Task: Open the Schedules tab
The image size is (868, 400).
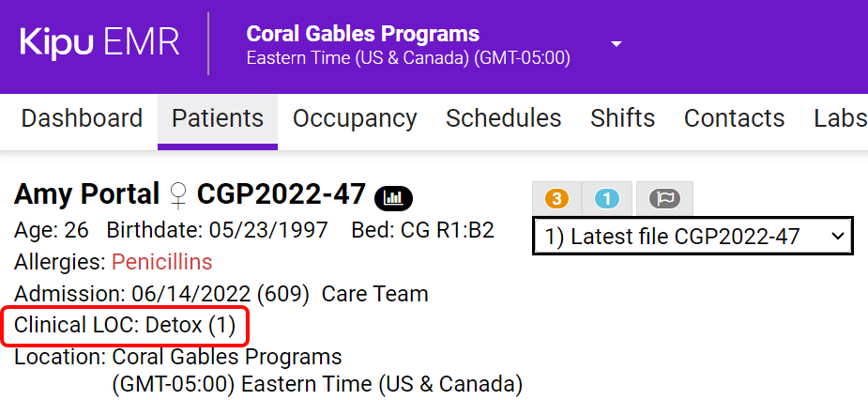Action: [503, 118]
